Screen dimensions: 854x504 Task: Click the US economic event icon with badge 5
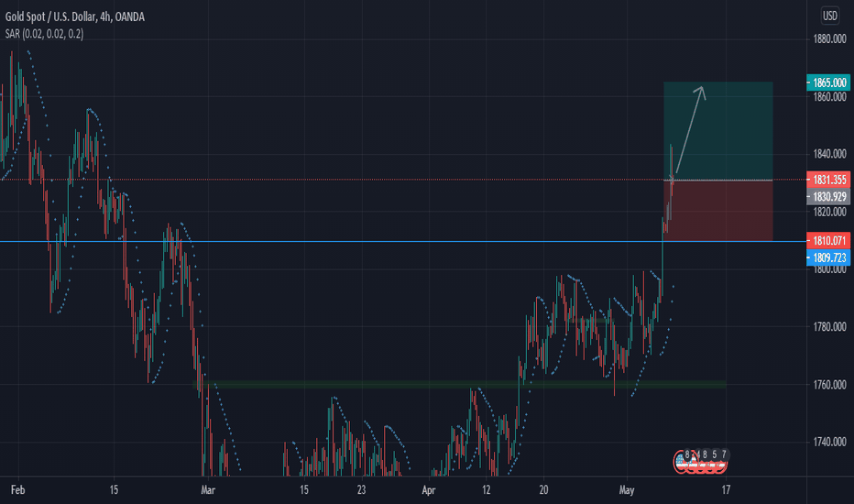click(711, 462)
